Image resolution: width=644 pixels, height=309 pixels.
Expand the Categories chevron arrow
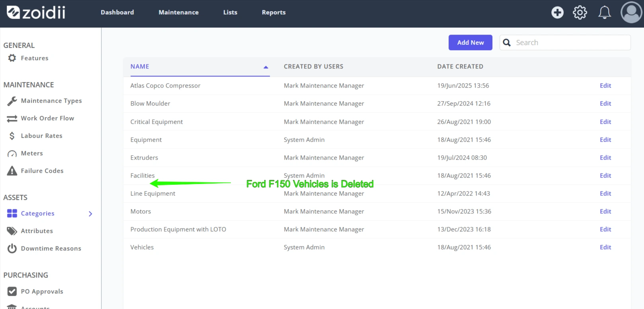tap(90, 214)
